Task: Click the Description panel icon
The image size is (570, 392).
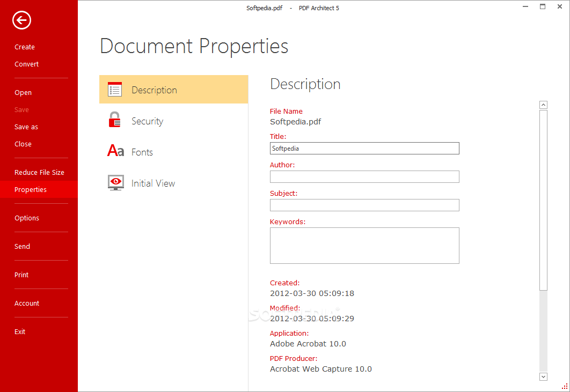Action: tap(114, 89)
